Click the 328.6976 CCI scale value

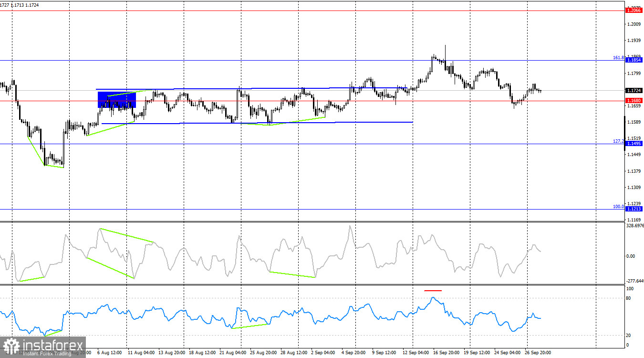pyautogui.click(x=635, y=226)
